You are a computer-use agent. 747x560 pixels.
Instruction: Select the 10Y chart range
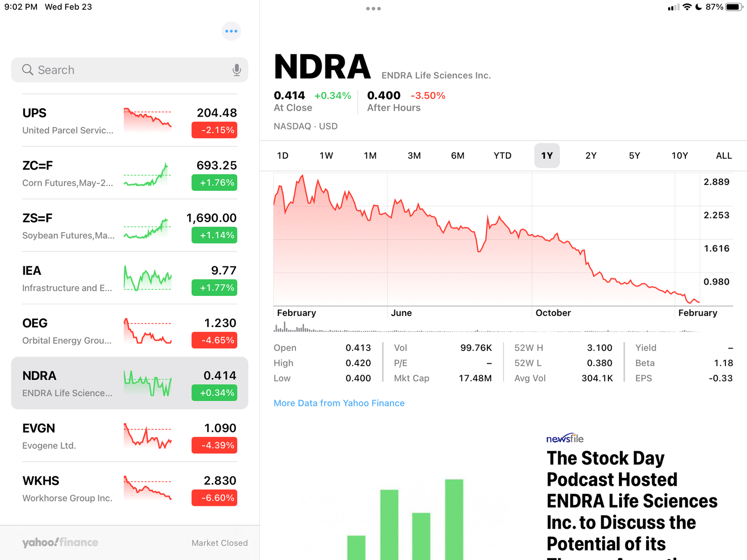point(680,155)
